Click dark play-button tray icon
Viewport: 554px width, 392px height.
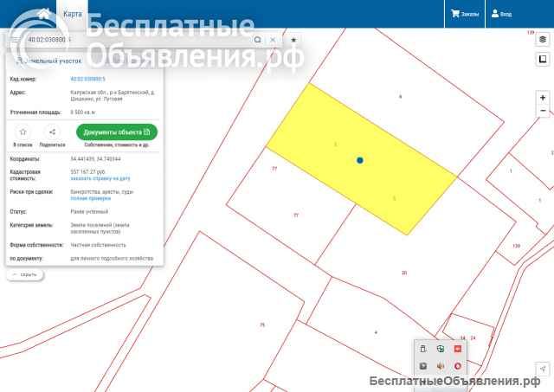pos(423,366)
